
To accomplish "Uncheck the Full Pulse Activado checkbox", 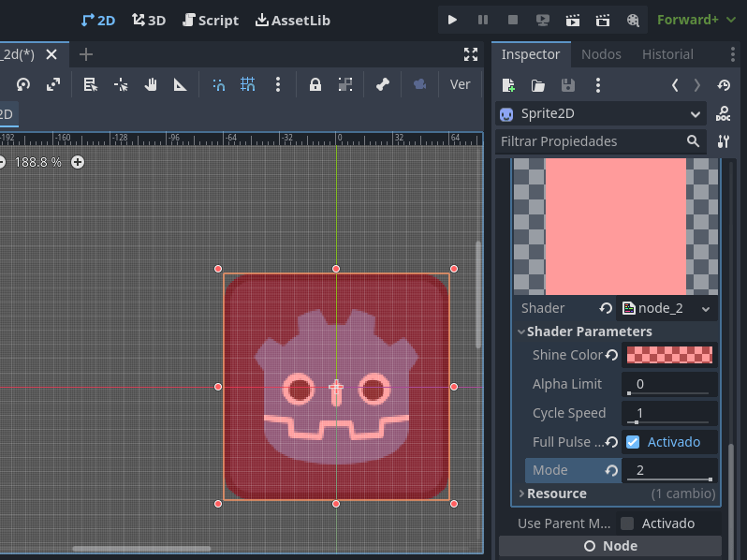I will point(633,442).
